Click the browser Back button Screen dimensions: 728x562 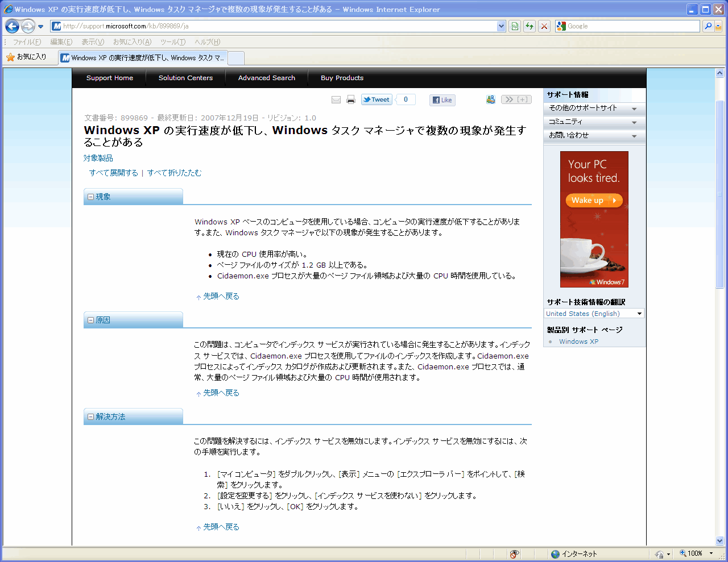click(13, 26)
